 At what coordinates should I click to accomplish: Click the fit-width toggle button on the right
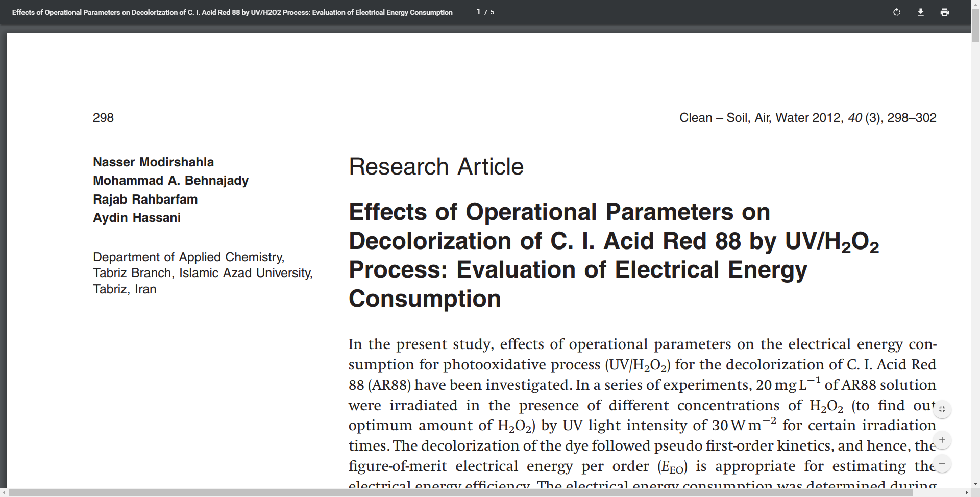click(x=942, y=408)
